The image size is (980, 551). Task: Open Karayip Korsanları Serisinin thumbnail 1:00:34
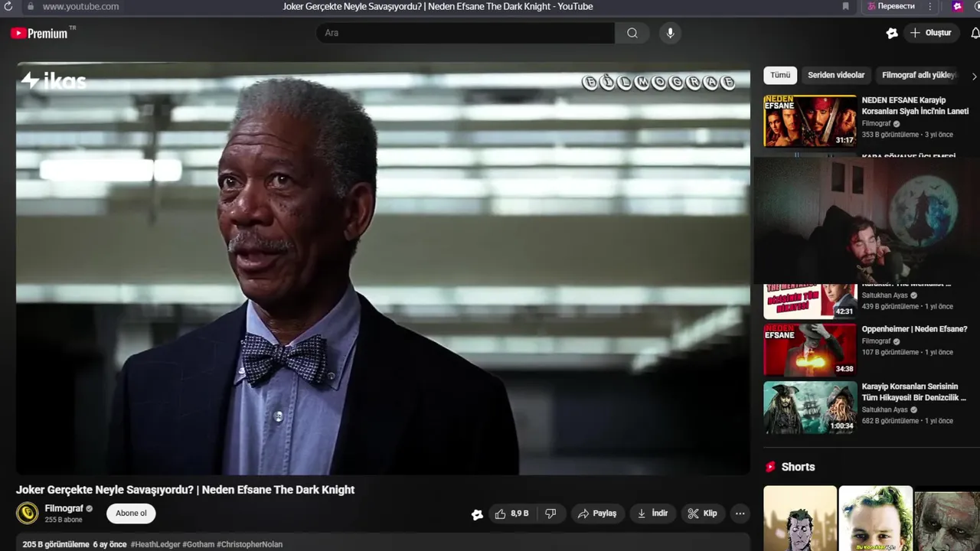tap(810, 407)
